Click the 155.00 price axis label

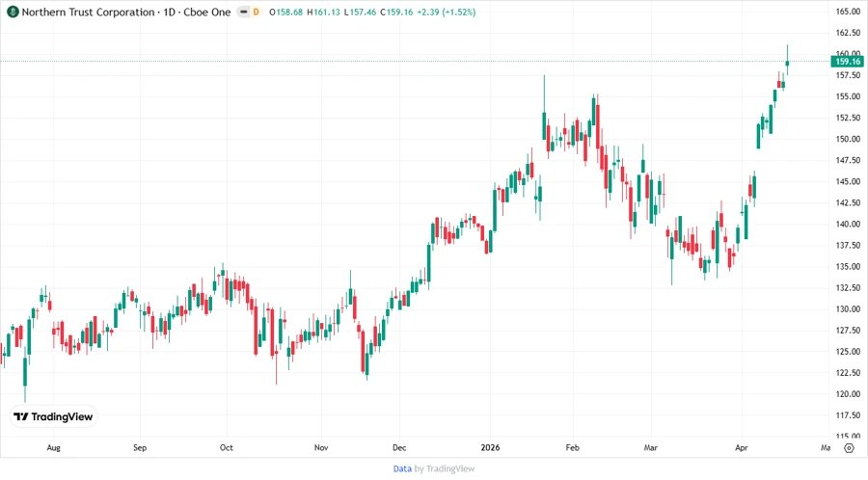[848, 96]
